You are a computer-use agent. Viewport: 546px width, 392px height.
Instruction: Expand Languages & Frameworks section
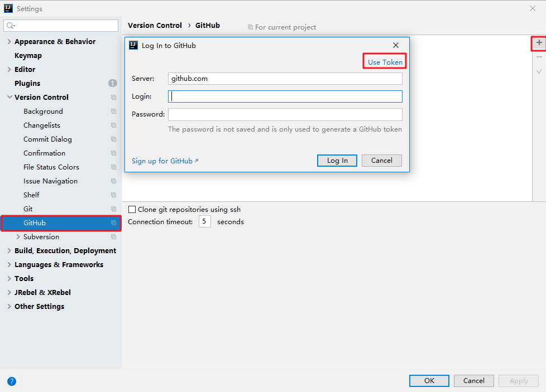9,265
